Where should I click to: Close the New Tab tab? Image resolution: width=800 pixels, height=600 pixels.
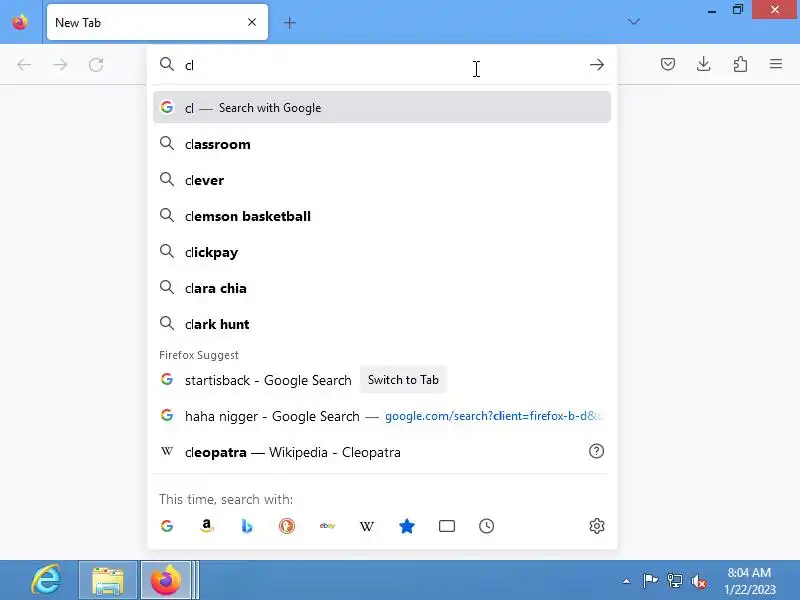[x=252, y=22]
